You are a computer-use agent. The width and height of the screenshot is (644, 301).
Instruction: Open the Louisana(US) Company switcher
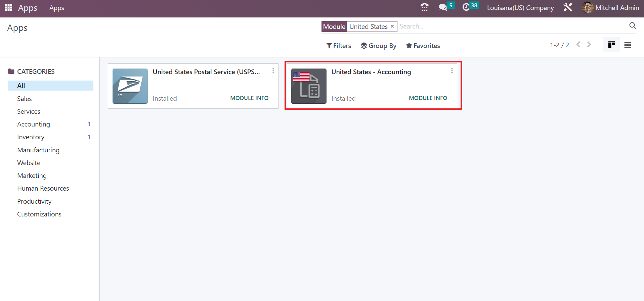(520, 8)
